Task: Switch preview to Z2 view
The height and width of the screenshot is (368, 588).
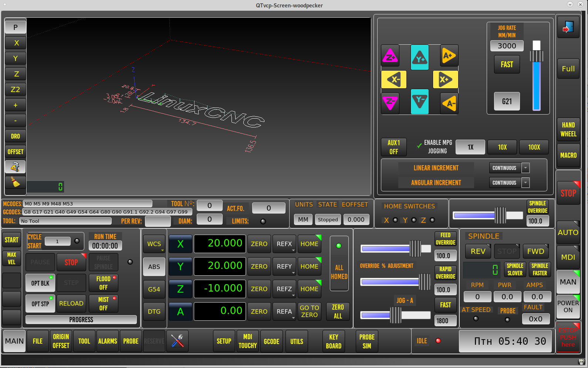Action: pos(15,89)
